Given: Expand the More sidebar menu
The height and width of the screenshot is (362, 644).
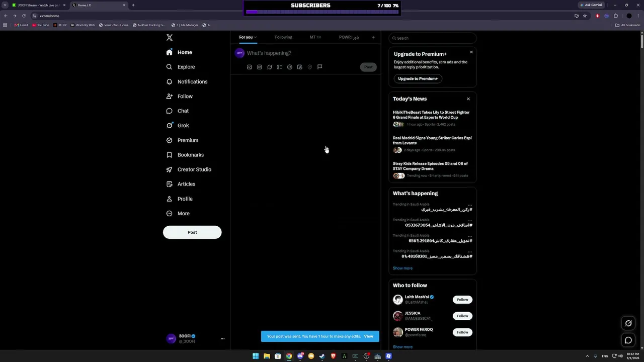Looking at the screenshot, I should (178, 214).
